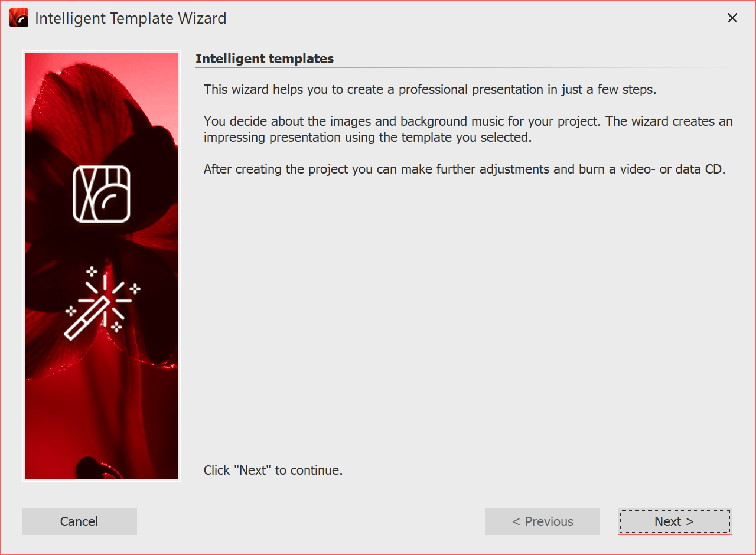Click the app logo in the title bar
The height and width of the screenshot is (555, 756).
coord(19,18)
